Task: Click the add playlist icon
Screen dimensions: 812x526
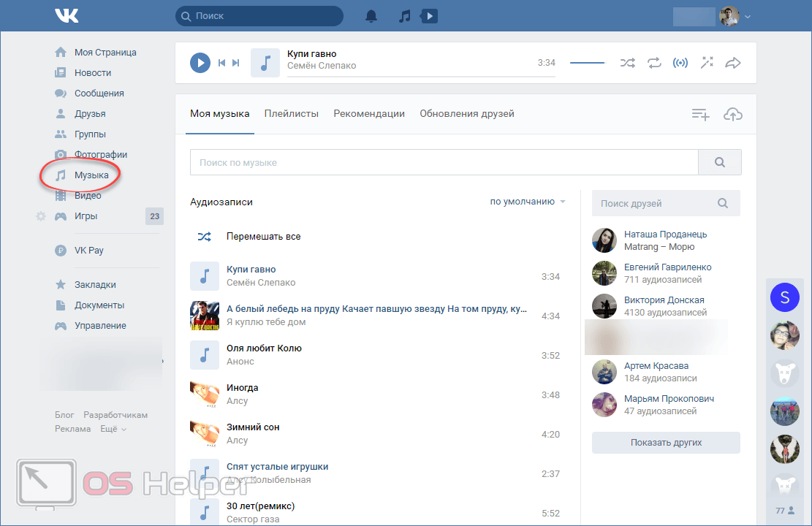Action: click(x=700, y=114)
